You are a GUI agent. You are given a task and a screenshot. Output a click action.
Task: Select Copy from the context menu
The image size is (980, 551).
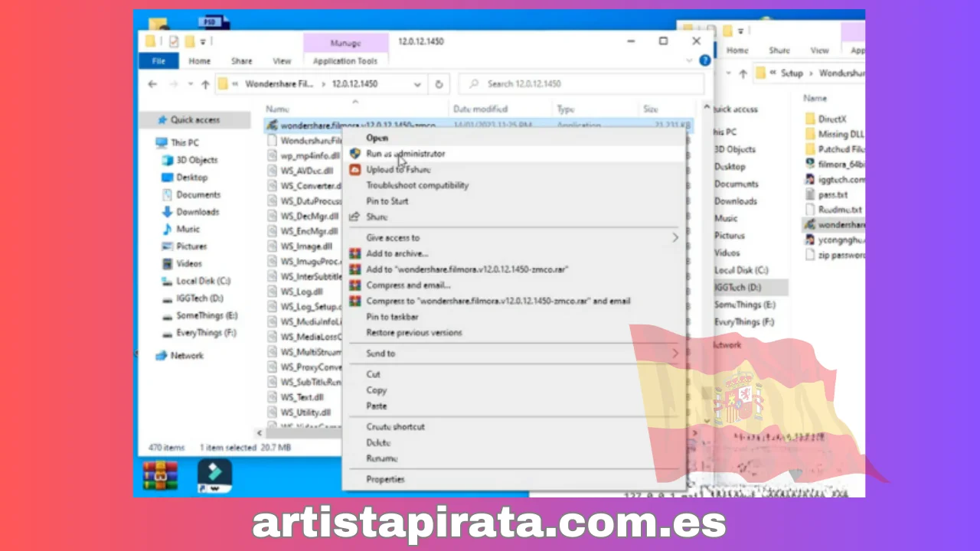point(376,390)
